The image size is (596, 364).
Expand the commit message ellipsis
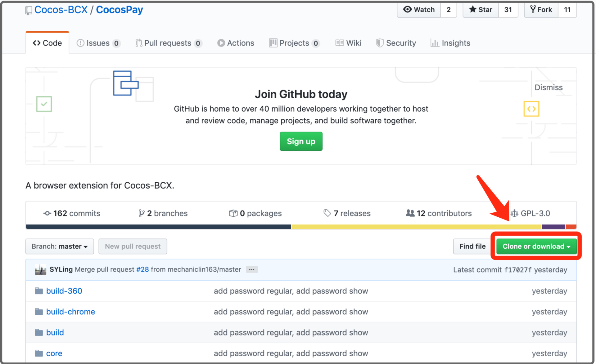click(x=251, y=269)
